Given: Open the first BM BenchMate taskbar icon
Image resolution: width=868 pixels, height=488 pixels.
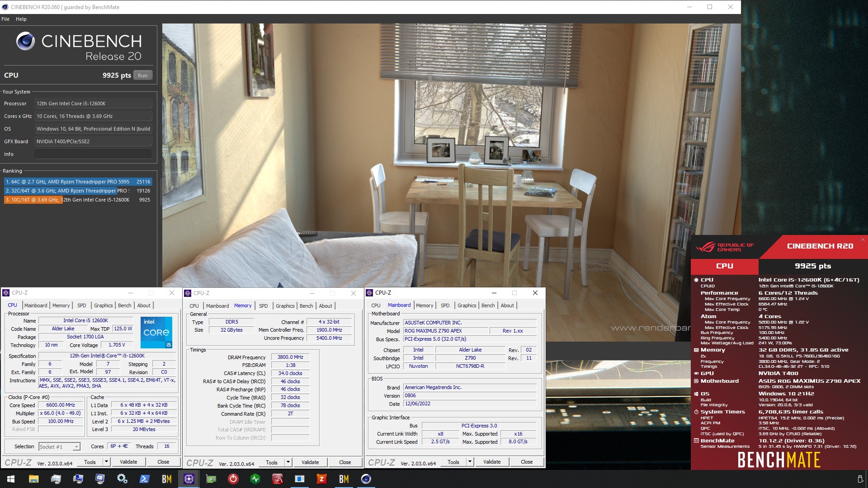Looking at the screenshot, I should pos(167,479).
